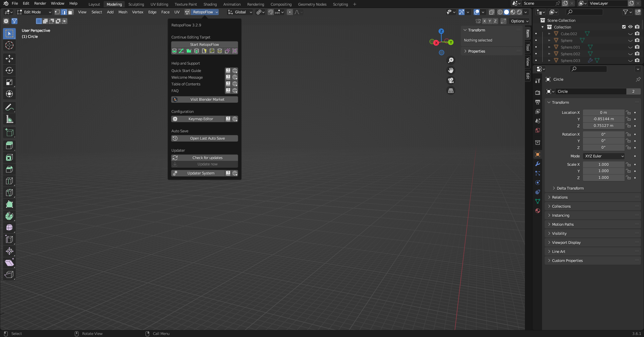Open the Material properties tab icon
This screenshot has width=644, height=337.
(538, 211)
